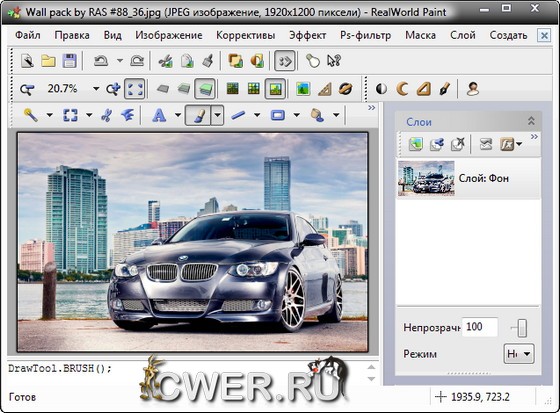Click the blue transform arrow tool
The width and height of the screenshot is (560, 413).
tap(128, 115)
